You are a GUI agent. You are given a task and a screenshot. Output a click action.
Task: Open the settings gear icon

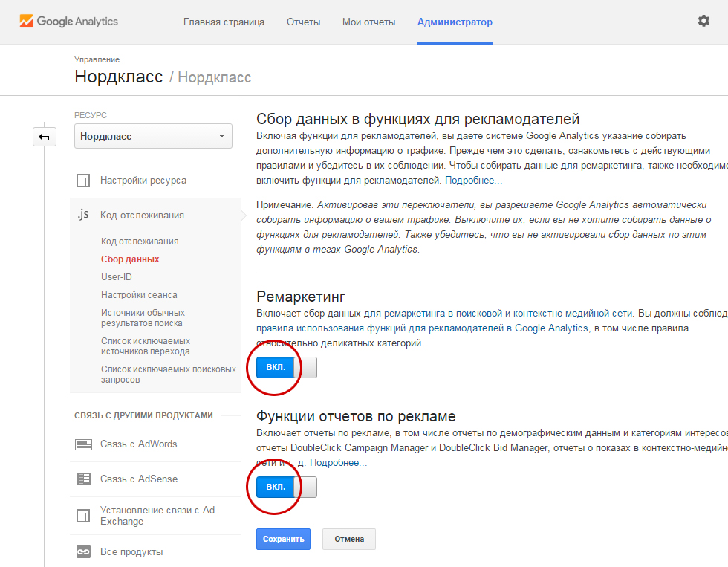703,21
